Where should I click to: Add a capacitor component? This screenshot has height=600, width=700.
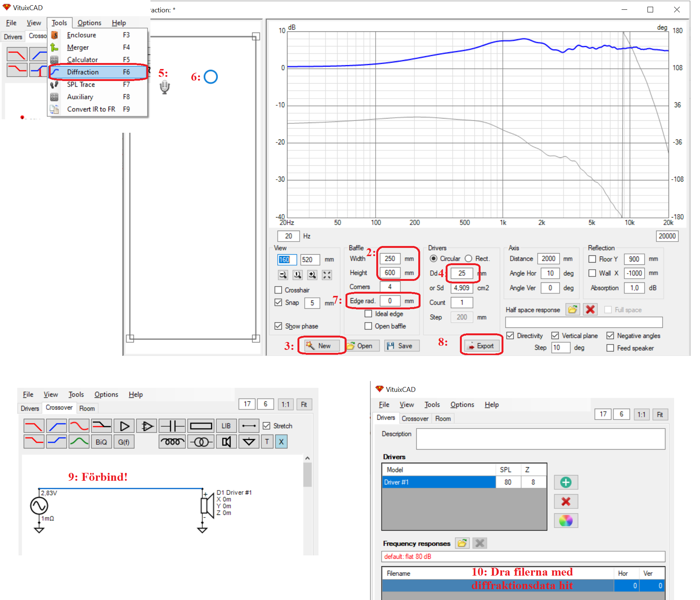click(172, 426)
